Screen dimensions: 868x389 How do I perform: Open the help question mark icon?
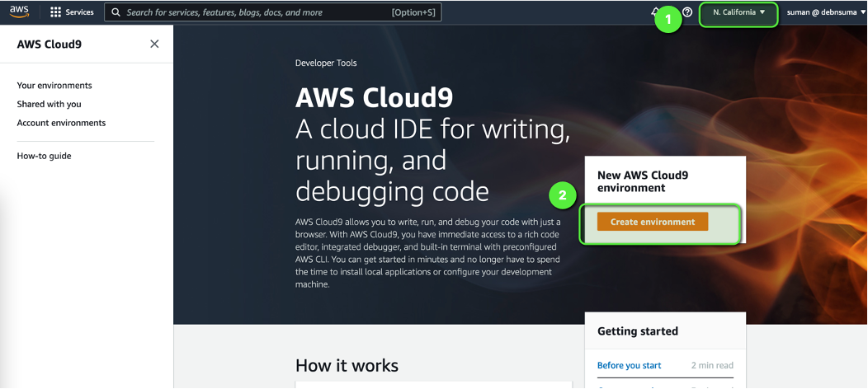[687, 12]
